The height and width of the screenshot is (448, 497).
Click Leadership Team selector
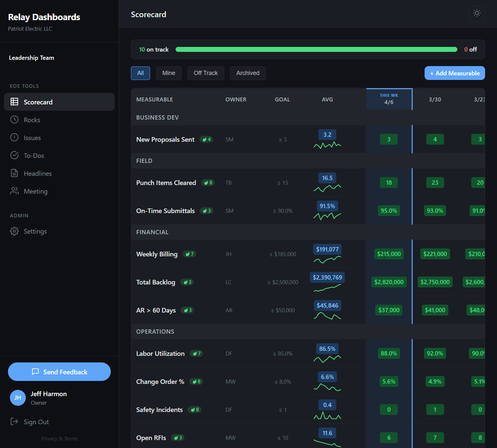[31, 58]
